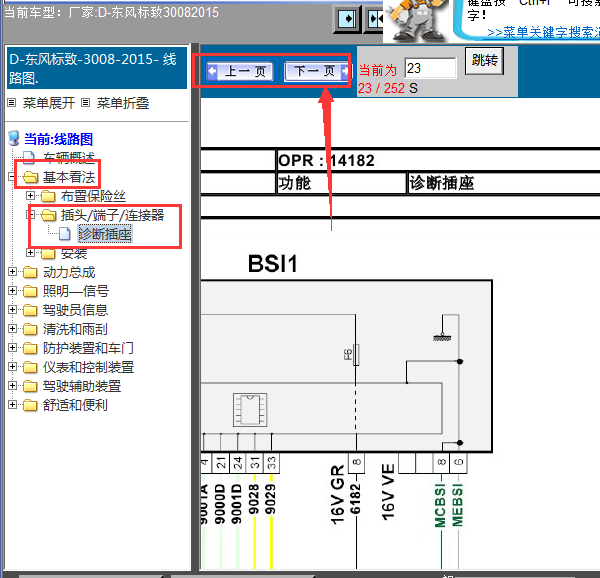Click folder icon next to 驾驶员信息
This screenshot has width=600, height=578.
point(30,310)
